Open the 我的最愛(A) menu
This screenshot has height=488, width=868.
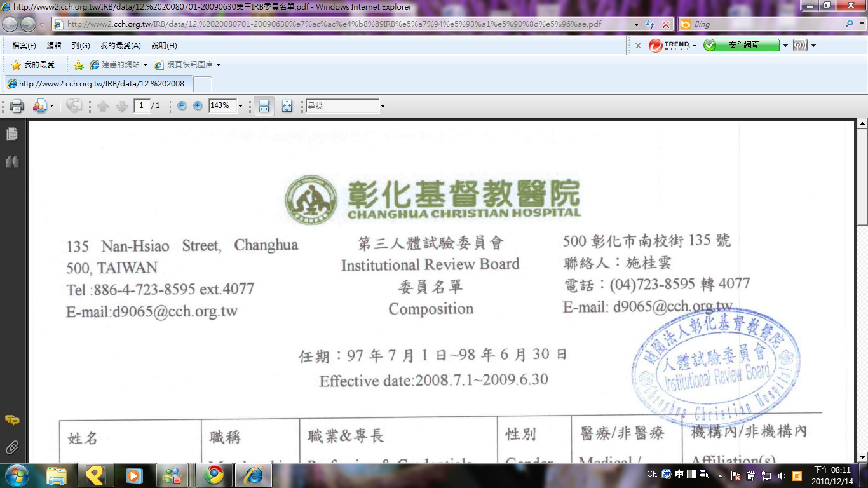[x=121, y=46]
